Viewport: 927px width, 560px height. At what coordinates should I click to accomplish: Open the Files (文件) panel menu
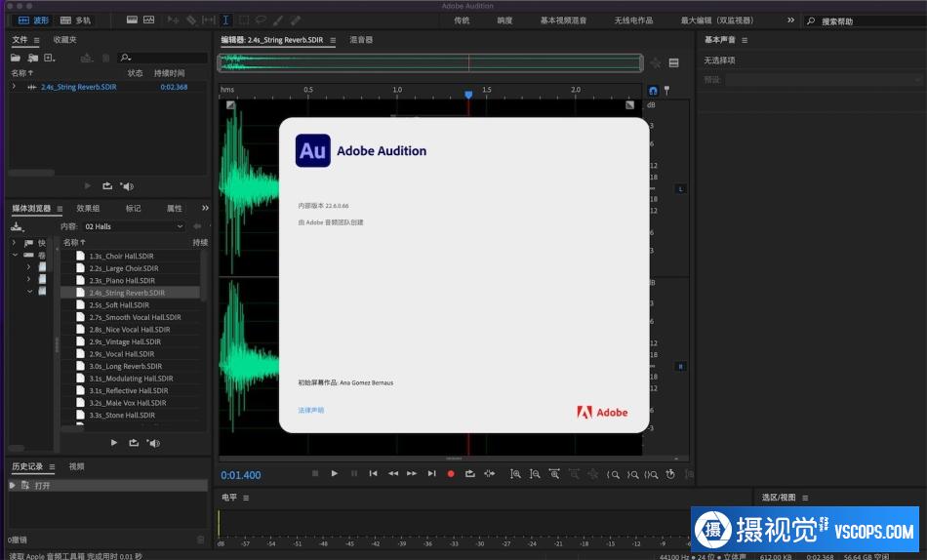tap(37, 40)
